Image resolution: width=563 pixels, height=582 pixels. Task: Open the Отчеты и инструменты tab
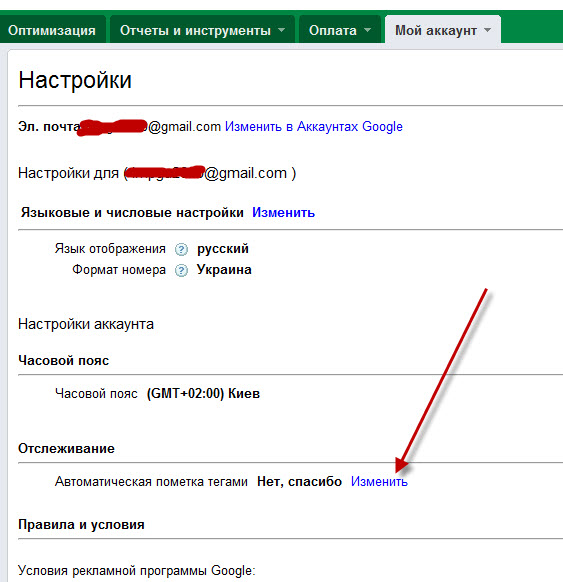coord(203,30)
